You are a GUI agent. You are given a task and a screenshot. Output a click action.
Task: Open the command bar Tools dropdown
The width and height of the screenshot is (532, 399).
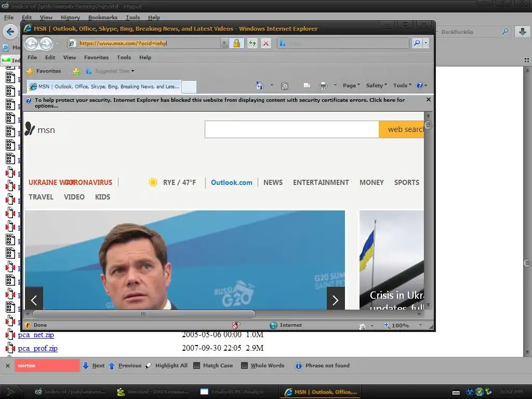click(402, 86)
